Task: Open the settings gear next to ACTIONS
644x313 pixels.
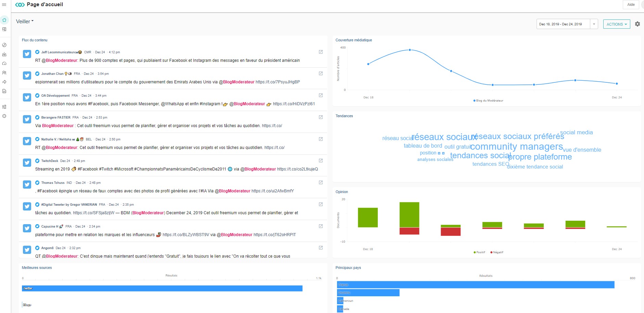Action: pos(637,24)
